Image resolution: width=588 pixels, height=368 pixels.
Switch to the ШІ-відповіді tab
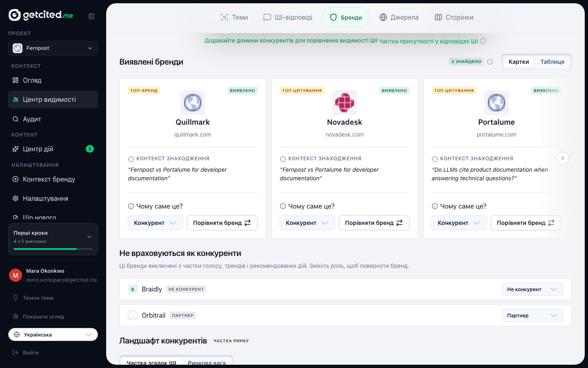pos(288,17)
